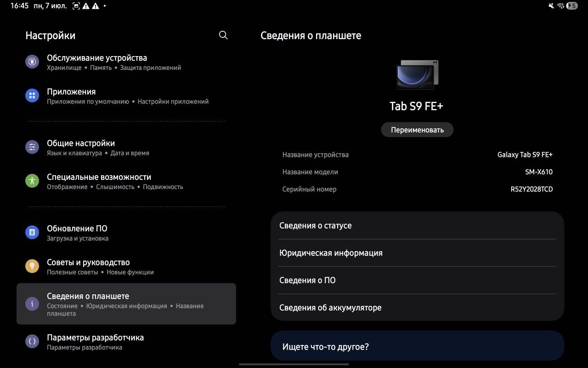Image resolution: width=588 pixels, height=368 pixels.
Task: Tap Загрузка и установка subtitle text
Action: tap(78, 238)
